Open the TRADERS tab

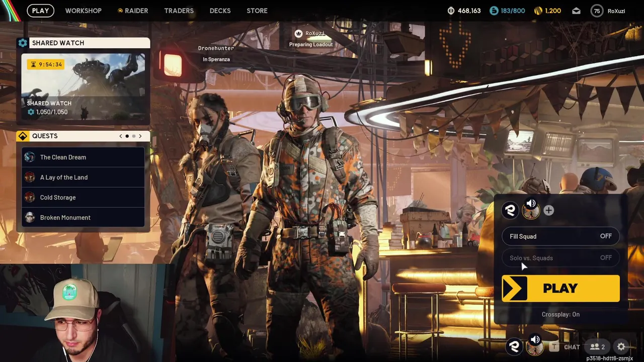[179, 11]
